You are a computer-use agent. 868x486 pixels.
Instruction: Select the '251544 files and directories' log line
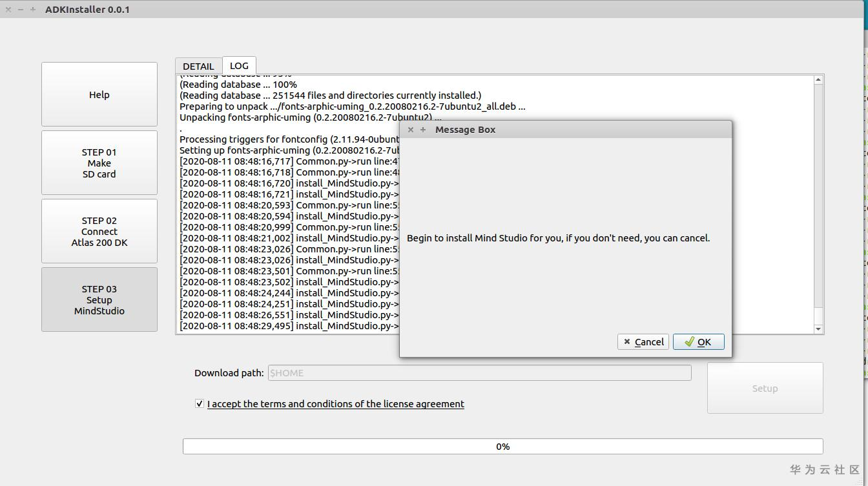[330, 96]
